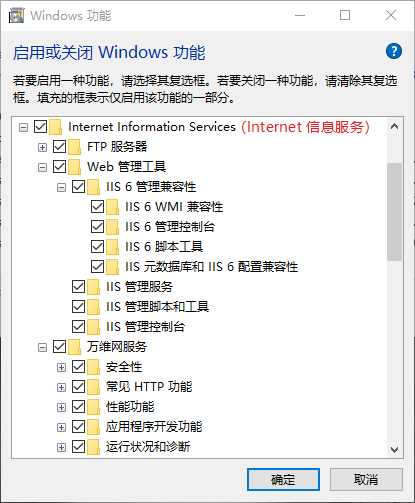
Task: Uncheck the IIS 6 脚本工具 checkbox
Action: pyautogui.click(x=97, y=247)
